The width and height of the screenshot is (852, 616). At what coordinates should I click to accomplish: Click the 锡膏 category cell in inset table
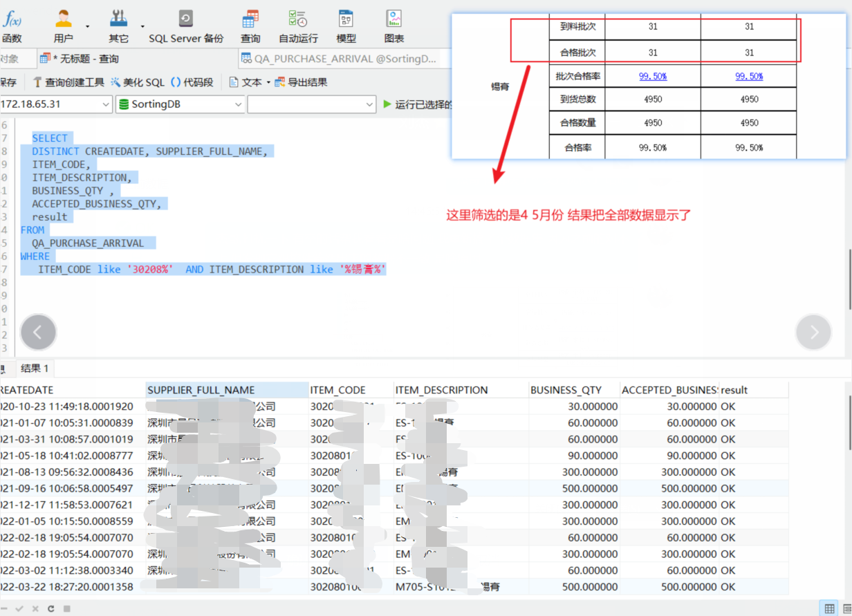pyautogui.click(x=500, y=87)
